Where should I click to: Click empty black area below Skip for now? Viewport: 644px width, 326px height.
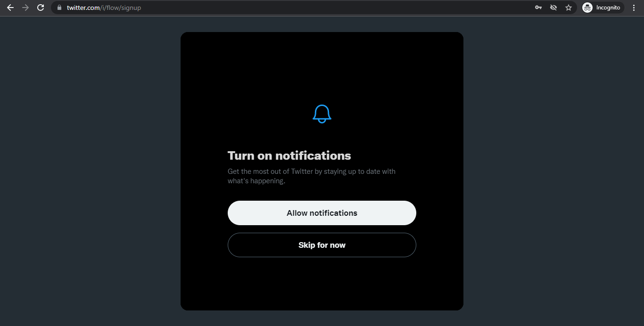coord(322,283)
